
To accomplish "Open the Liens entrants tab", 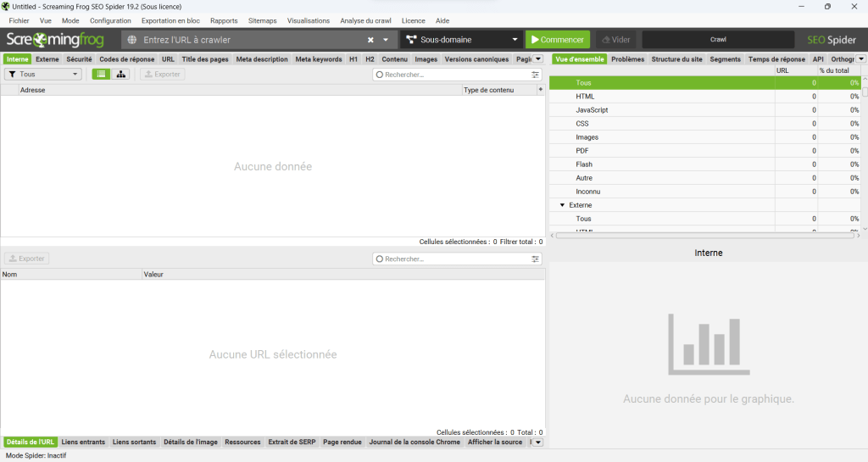I will [84, 442].
